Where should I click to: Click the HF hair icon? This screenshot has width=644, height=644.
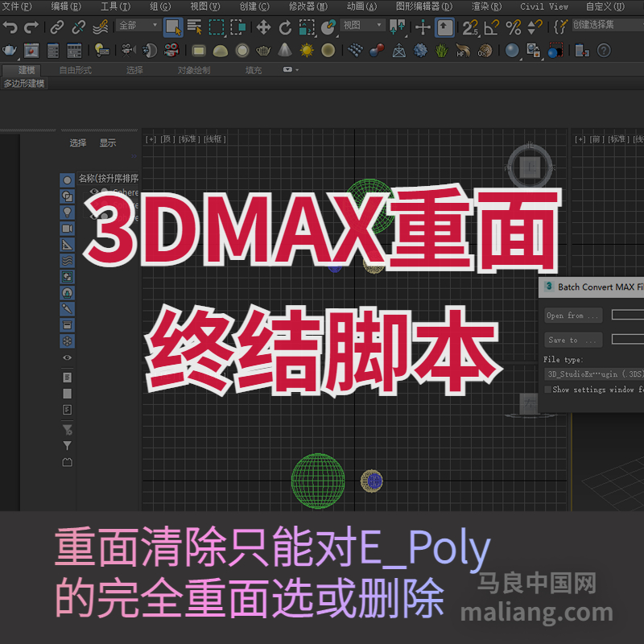[x=464, y=51]
